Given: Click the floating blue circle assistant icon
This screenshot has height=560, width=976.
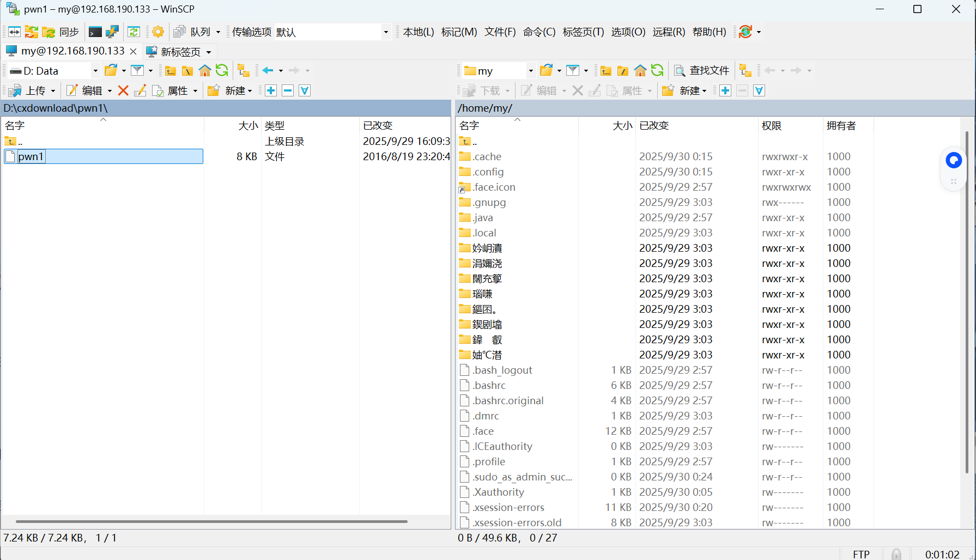Looking at the screenshot, I should click(954, 160).
